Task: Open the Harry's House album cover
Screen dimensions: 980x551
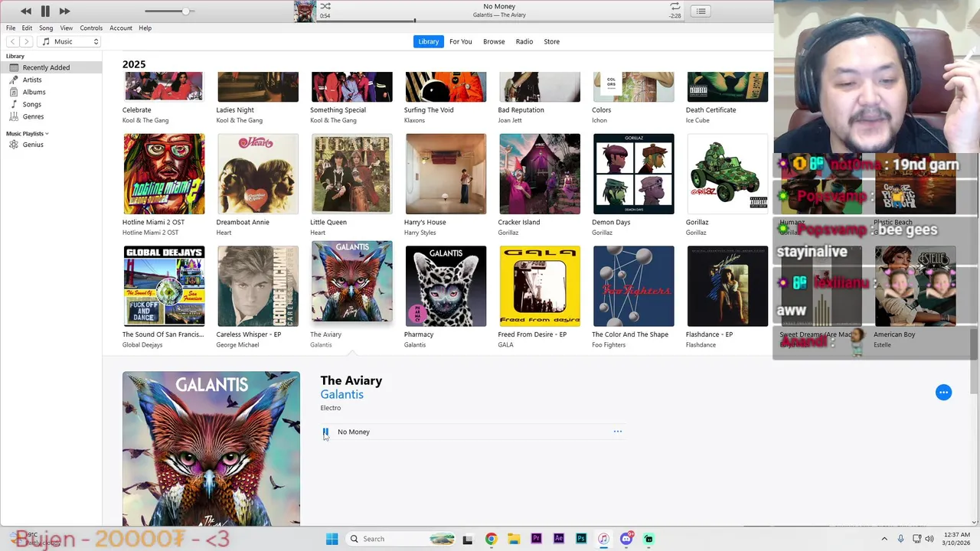Action: tap(446, 174)
